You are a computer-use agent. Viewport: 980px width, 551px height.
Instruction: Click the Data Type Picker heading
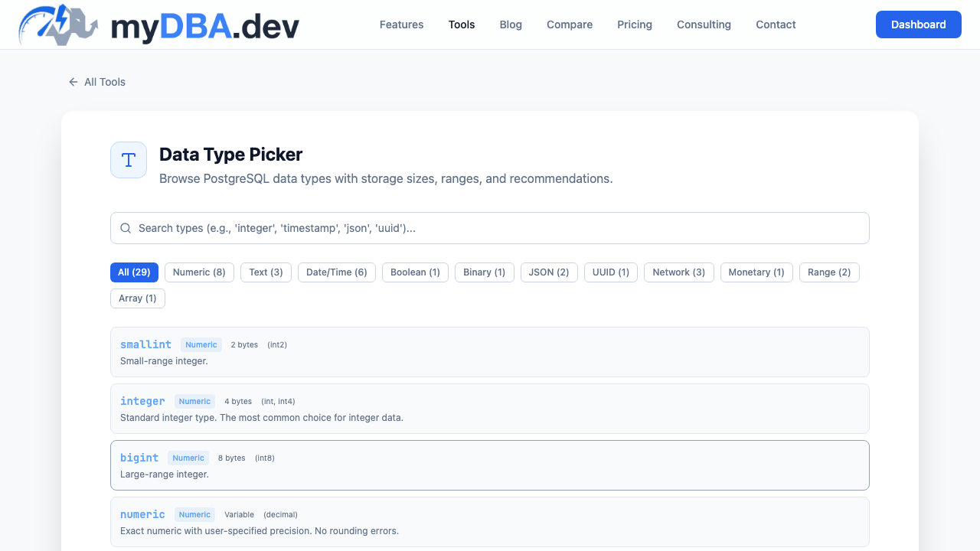click(231, 154)
